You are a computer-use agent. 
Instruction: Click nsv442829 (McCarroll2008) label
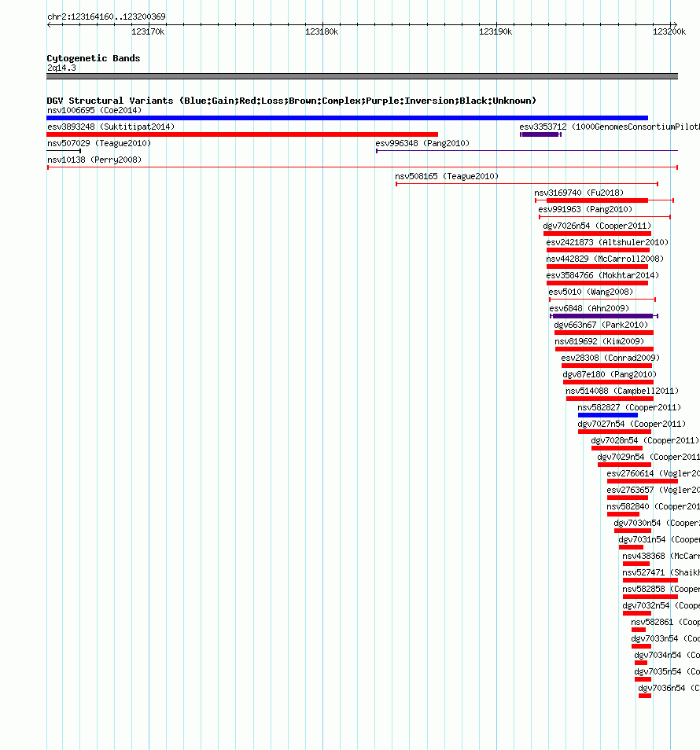click(605, 259)
